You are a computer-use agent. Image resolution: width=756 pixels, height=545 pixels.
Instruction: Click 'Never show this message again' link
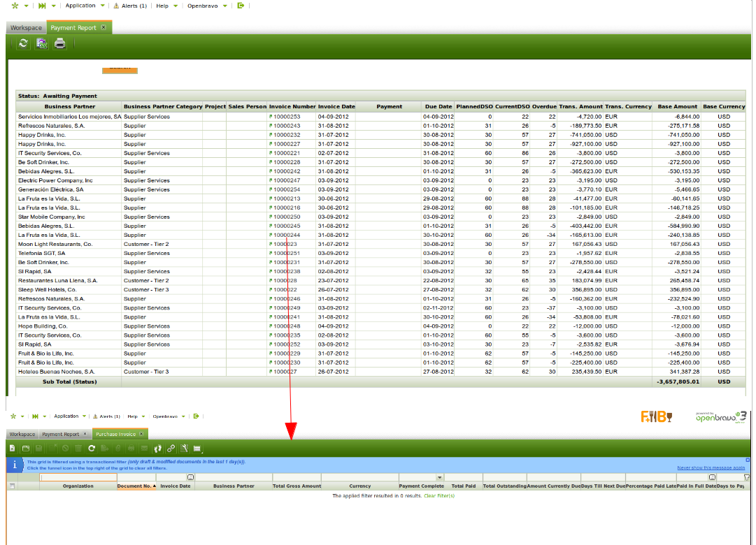tap(711, 467)
